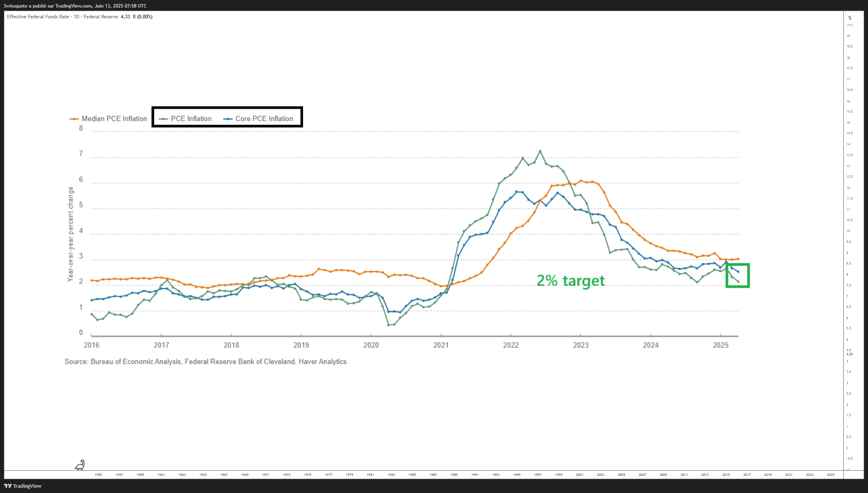Click the 11,5 tick on the price scale
This screenshot has height=493, width=868.
(x=849, y=199)
